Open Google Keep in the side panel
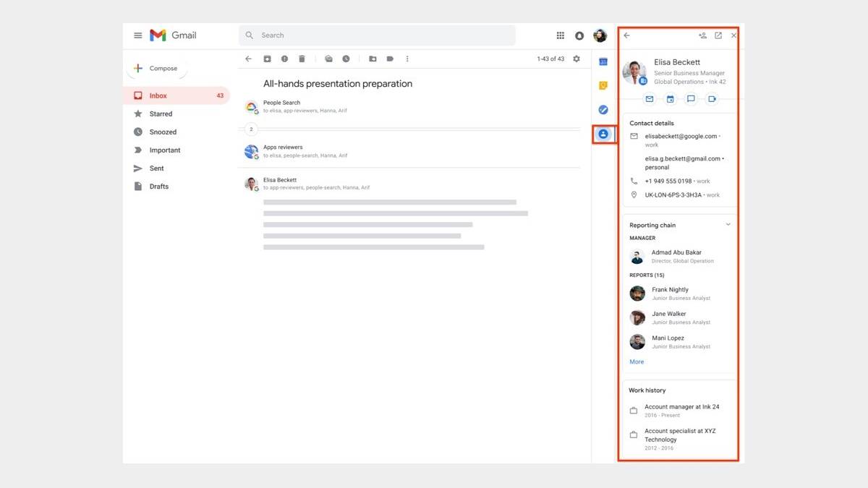The width and height of the screenshot is (868, 488). pyautogui.click(x=603, y=85)
